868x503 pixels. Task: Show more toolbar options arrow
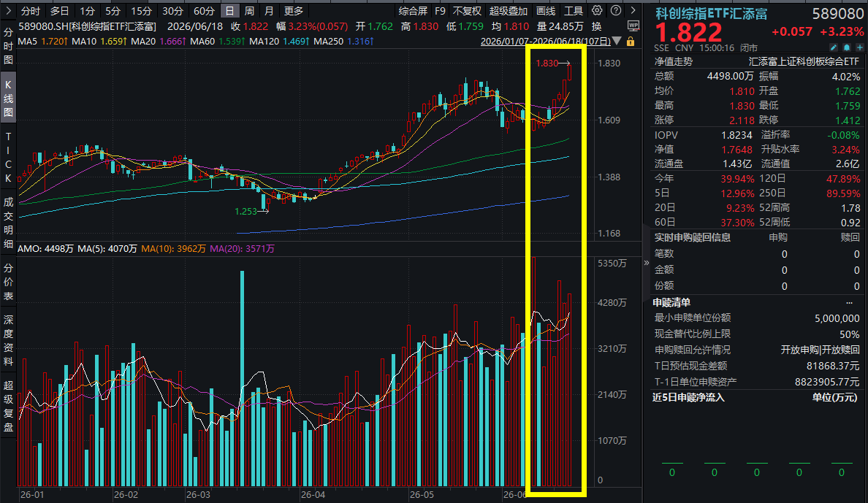click(633, 10)
